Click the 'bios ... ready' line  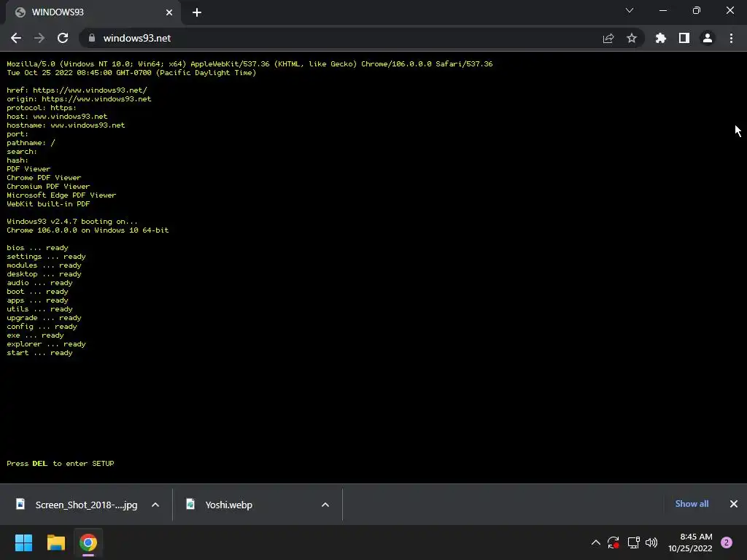point(37,248)
